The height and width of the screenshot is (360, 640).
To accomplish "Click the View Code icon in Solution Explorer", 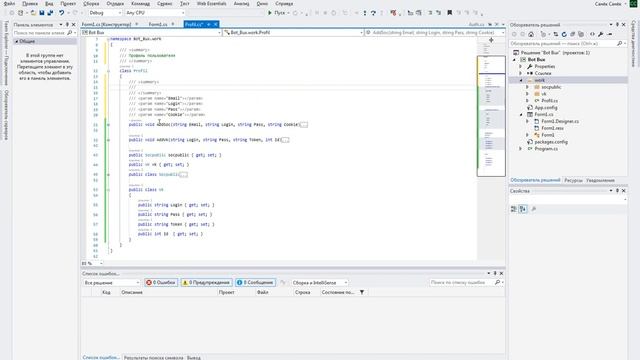I will (592, 34).
